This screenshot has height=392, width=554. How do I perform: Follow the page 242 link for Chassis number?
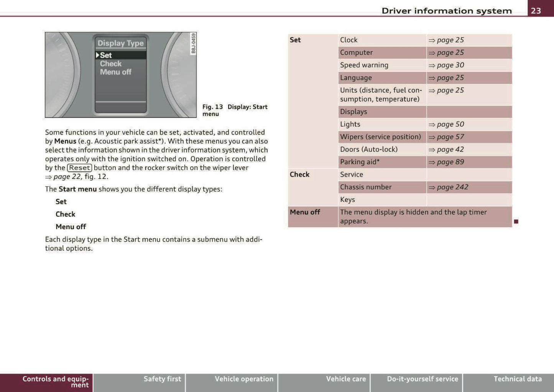(x=453, y=187)
